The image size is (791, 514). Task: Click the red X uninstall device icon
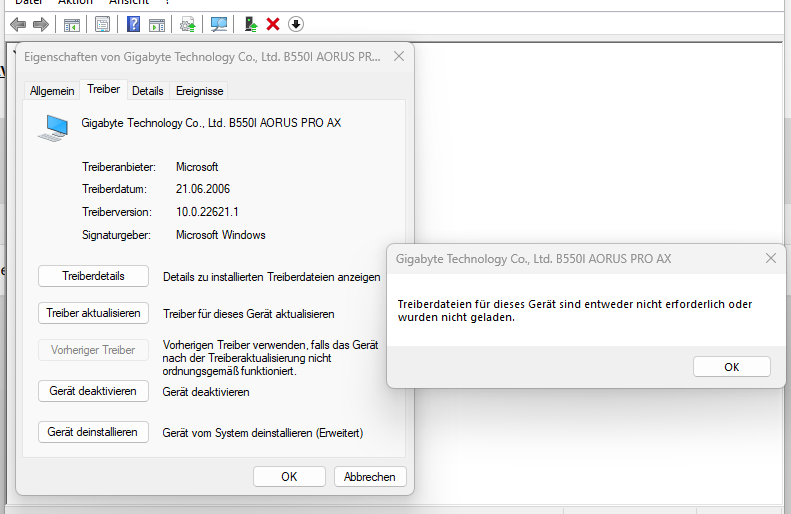coord(273,24)
